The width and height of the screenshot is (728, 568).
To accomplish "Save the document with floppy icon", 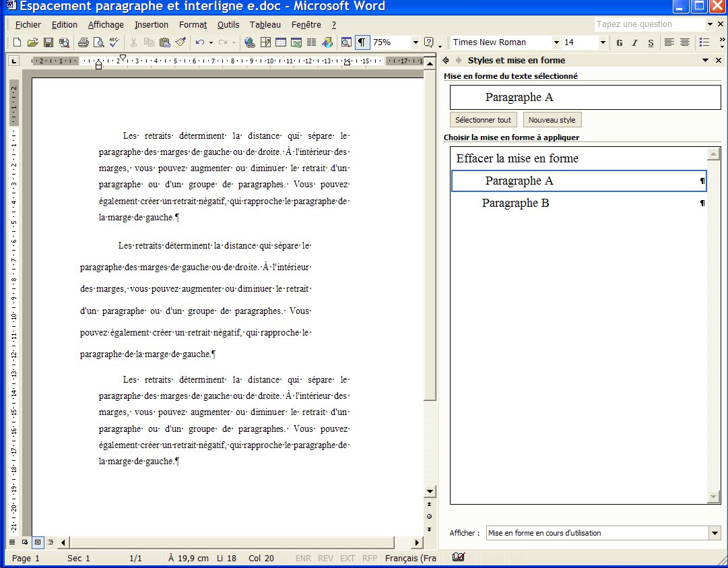I will pyautogui.click(x=48, y=42).
